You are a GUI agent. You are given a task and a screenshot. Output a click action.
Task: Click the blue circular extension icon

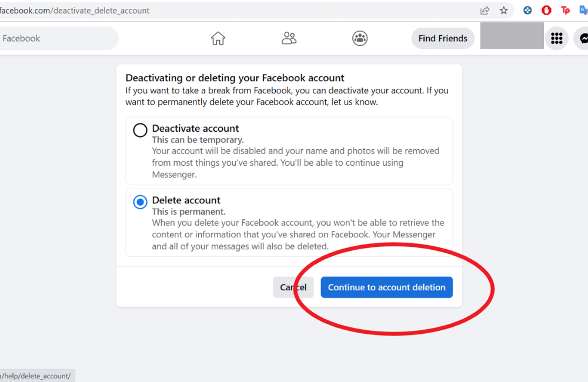[527, 10]
